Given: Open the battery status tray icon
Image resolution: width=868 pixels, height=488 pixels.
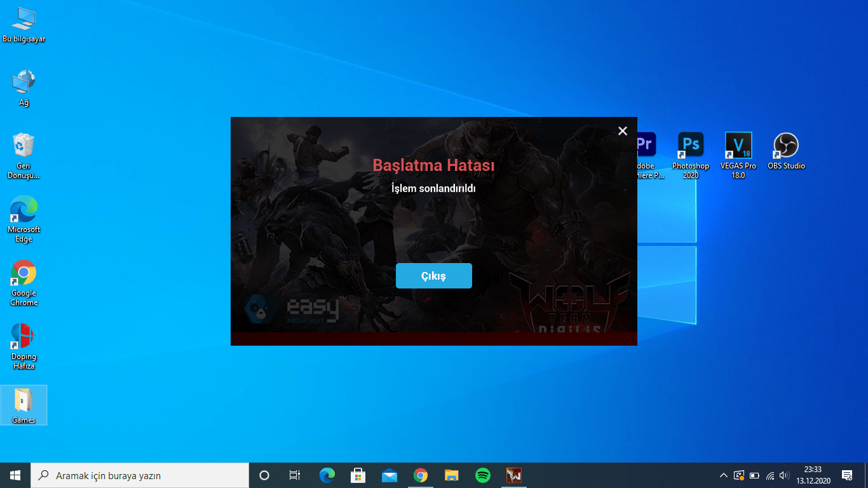Looking at the screenshot, I should pyautogui.click(x=754, y=475).
